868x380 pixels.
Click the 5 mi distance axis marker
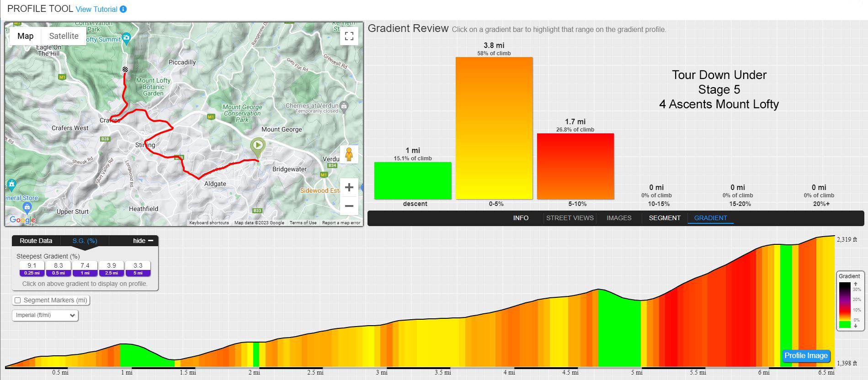pyautogui.click(x=637, y=373)
